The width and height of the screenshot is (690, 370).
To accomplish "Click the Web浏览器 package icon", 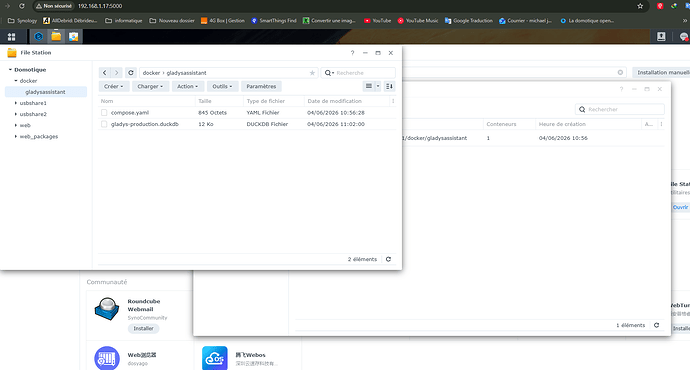I will point(107,358).
